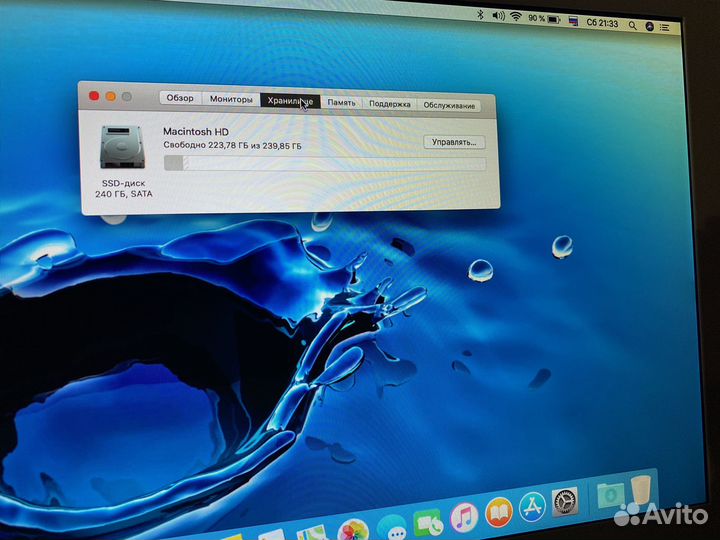Open the Downloads folder in dock
This screenshot has width=720, height=540.
[610, 495]
